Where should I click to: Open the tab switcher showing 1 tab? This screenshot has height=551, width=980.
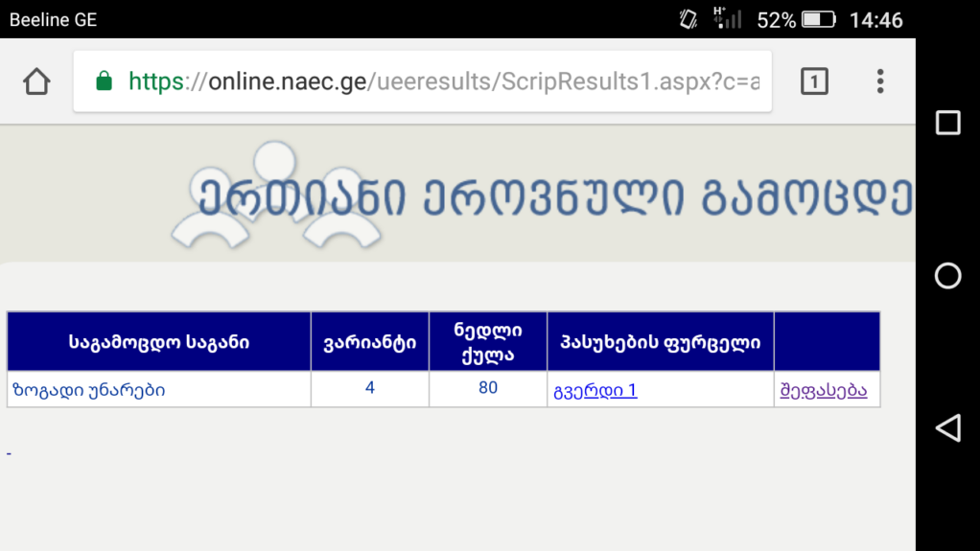pyautogui.click(x=813, y=81)
